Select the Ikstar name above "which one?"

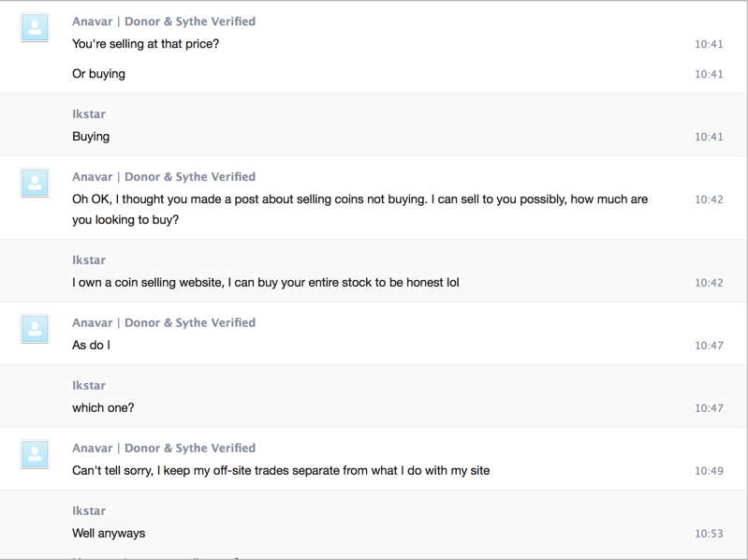coord(89,386)
